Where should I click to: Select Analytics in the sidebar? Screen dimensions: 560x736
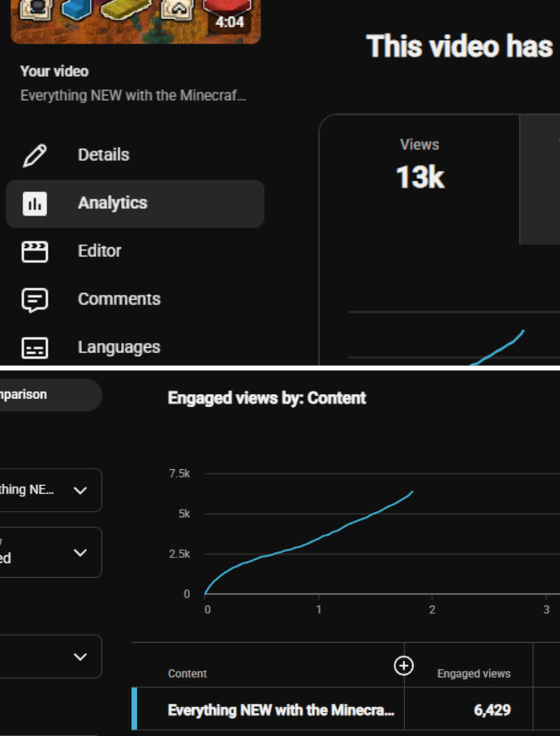(135, 204)
